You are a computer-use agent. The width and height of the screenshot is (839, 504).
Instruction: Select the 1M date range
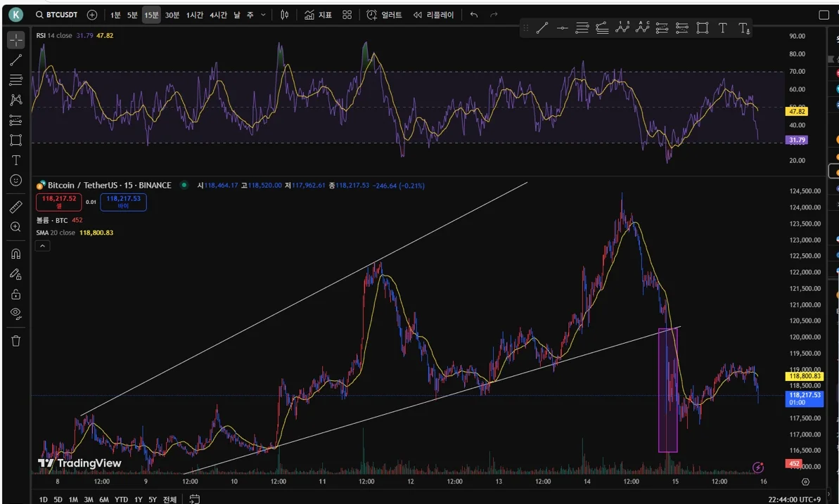click(x=73, y=499)
